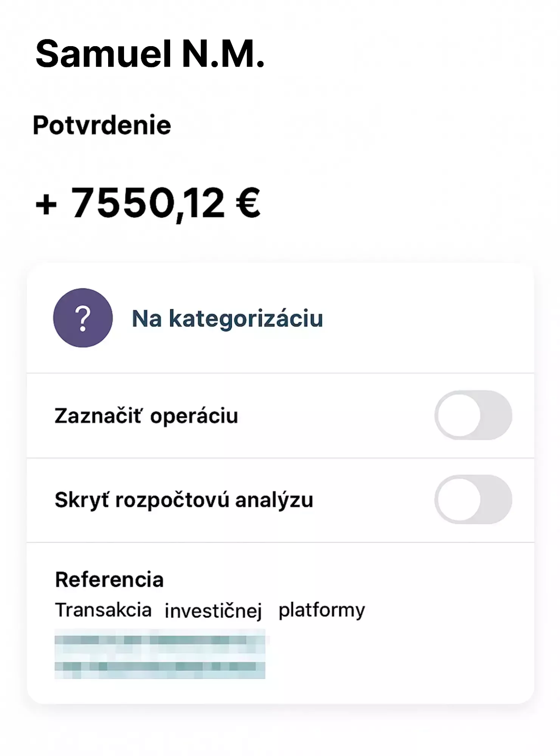Enable the "Zaznačiť operáciu" toggle switch
This screenshot has height=756, width=560.
[473, 415]
